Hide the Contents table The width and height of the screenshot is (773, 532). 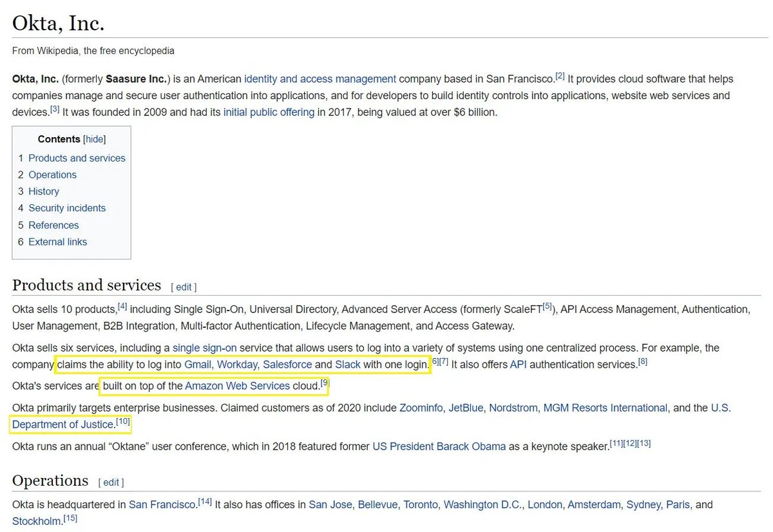(95, 139)
